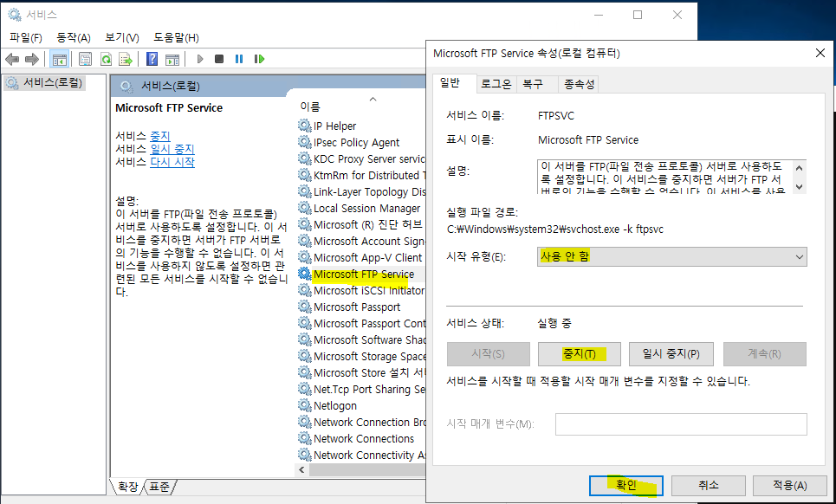The height and width of the screenshot is (504, 836).
Task: Click the 일시 중지(P) button
Action: [x=671, y=354]
